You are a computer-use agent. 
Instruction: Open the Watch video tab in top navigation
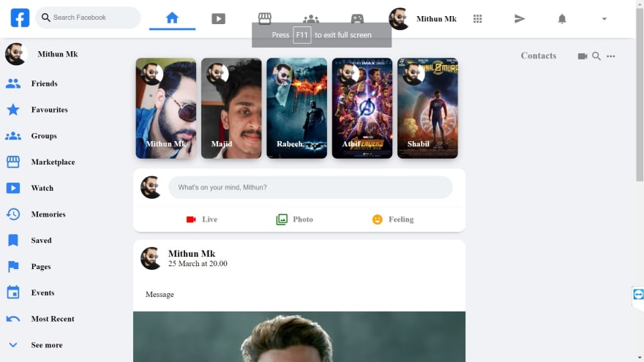pyautogui.click(x=219, y=18)
